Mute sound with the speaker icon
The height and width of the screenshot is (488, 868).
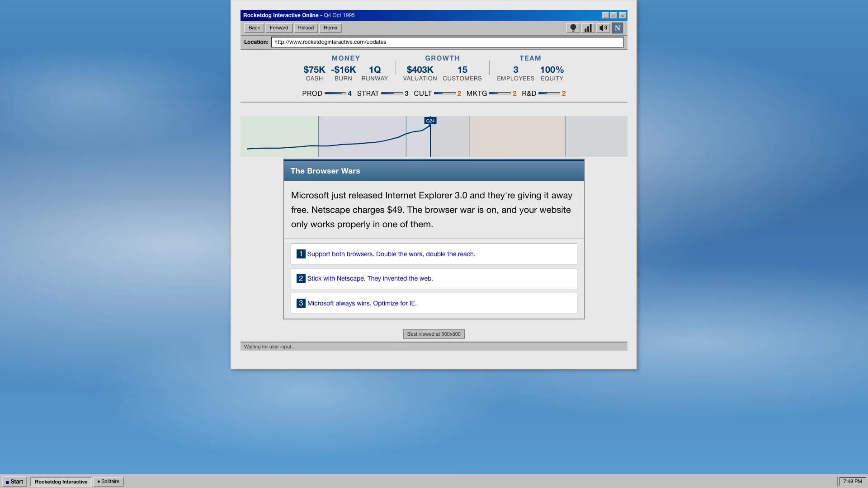[603, 28]
